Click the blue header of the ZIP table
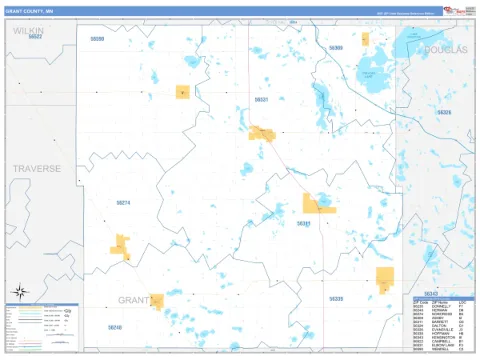480x360 pixels. [443, 299]
